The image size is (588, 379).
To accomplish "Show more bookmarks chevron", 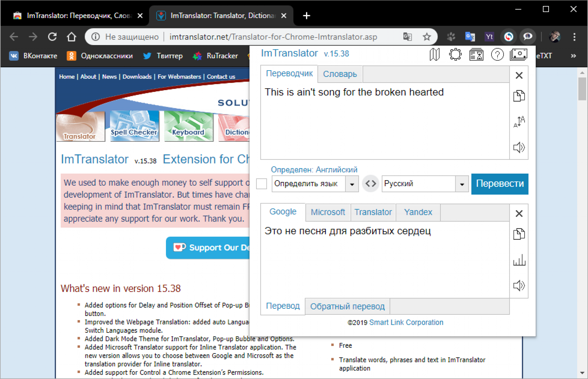I will [573, 56].
